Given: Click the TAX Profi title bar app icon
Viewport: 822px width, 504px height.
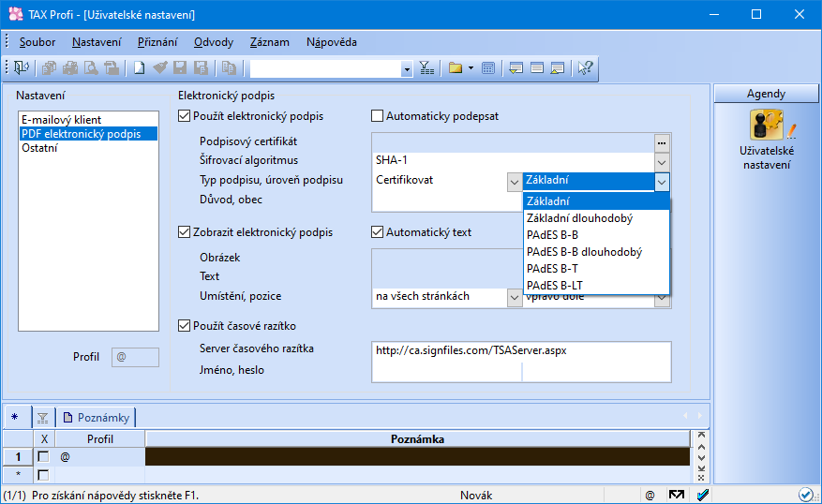Looking at the screenshot, I should (x=16, y=14).
